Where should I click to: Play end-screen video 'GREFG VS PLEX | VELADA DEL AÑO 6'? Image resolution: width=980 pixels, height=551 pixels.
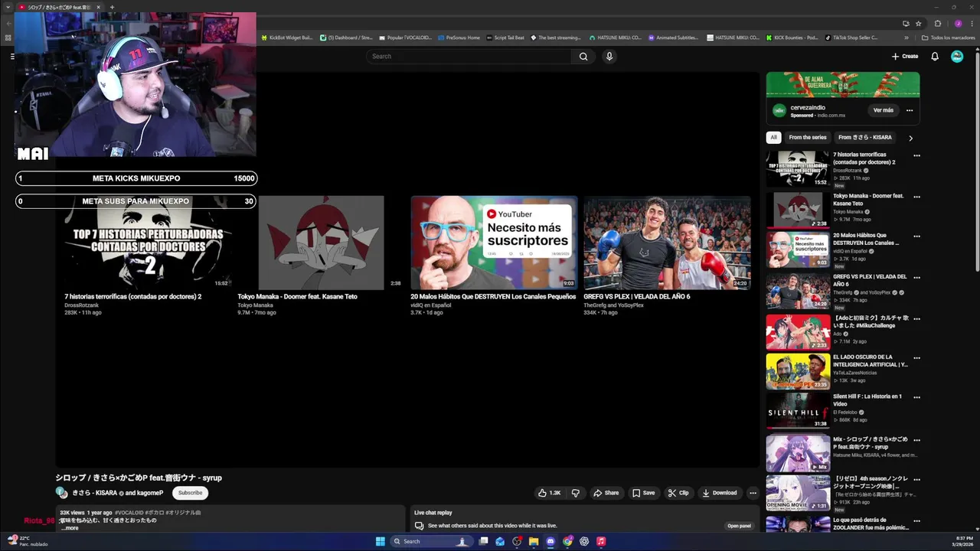pyautogui.click(x=667, y=243)
